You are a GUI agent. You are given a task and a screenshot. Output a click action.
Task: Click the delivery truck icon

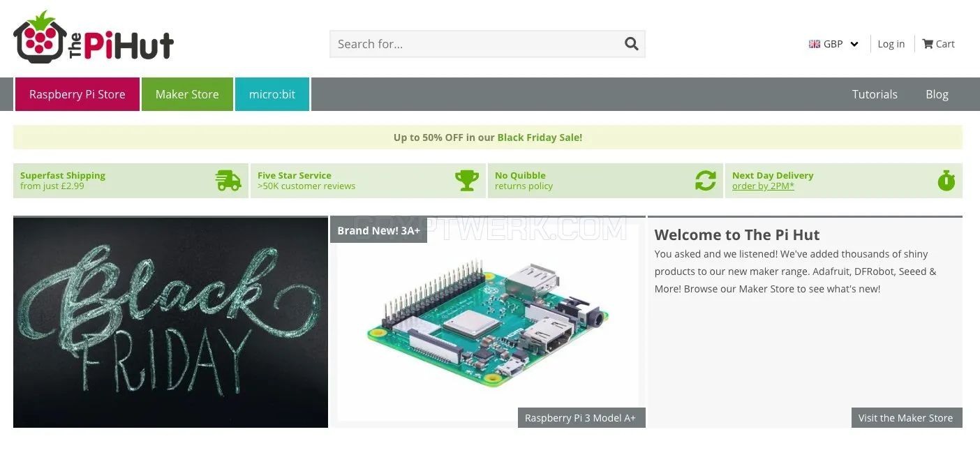(x=228, y=181)
